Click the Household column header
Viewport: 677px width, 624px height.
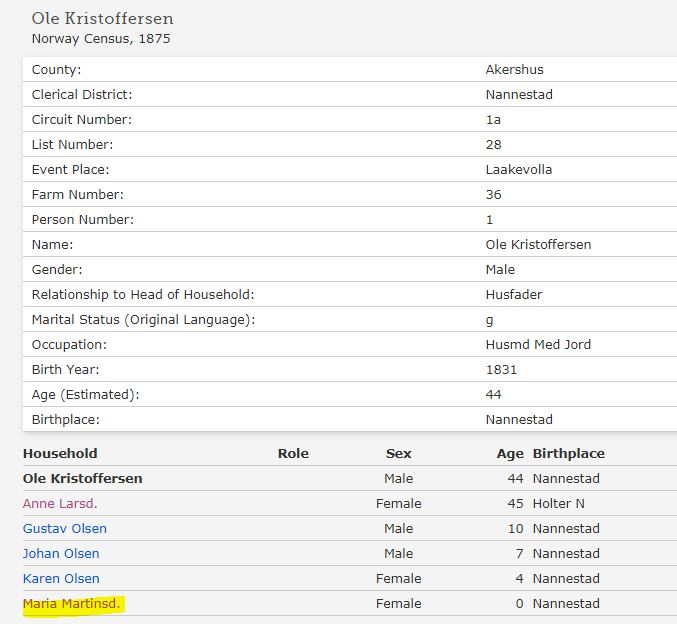coord(60,453)
